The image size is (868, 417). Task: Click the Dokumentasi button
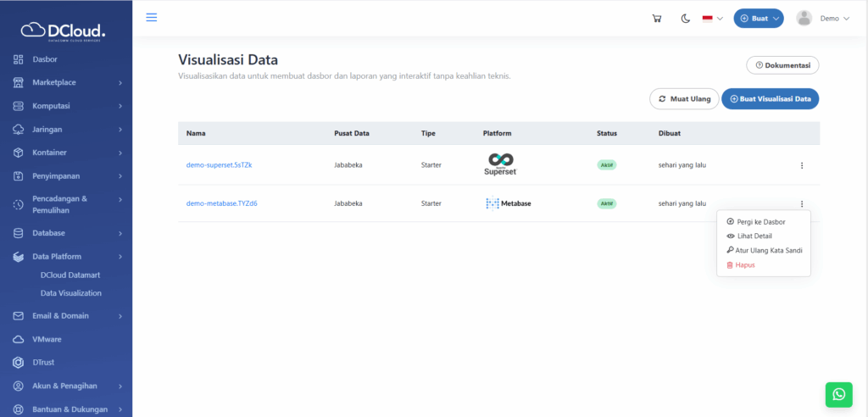click(782, 65)
